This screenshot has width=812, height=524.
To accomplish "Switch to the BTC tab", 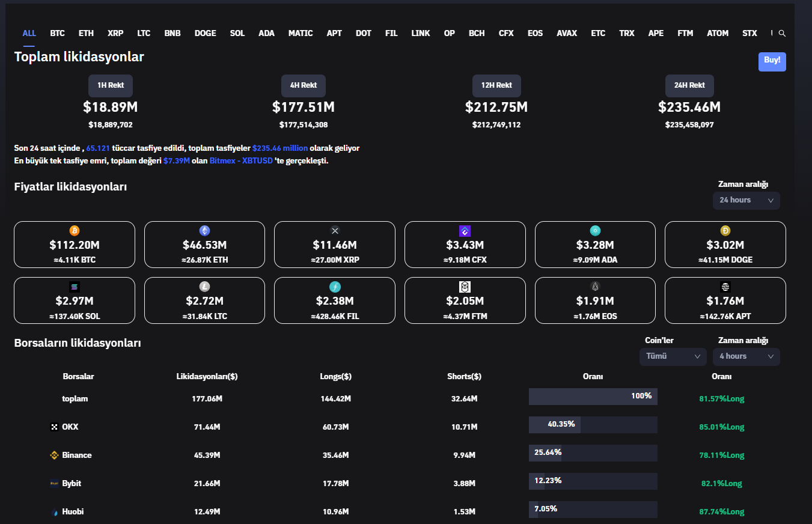I will click(x=57, y=34).
